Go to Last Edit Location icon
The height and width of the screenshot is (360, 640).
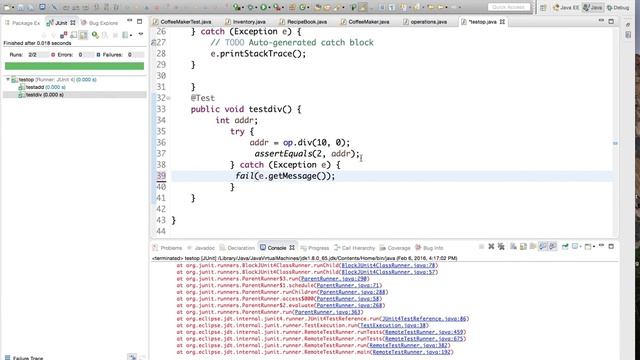pos(431,7)
